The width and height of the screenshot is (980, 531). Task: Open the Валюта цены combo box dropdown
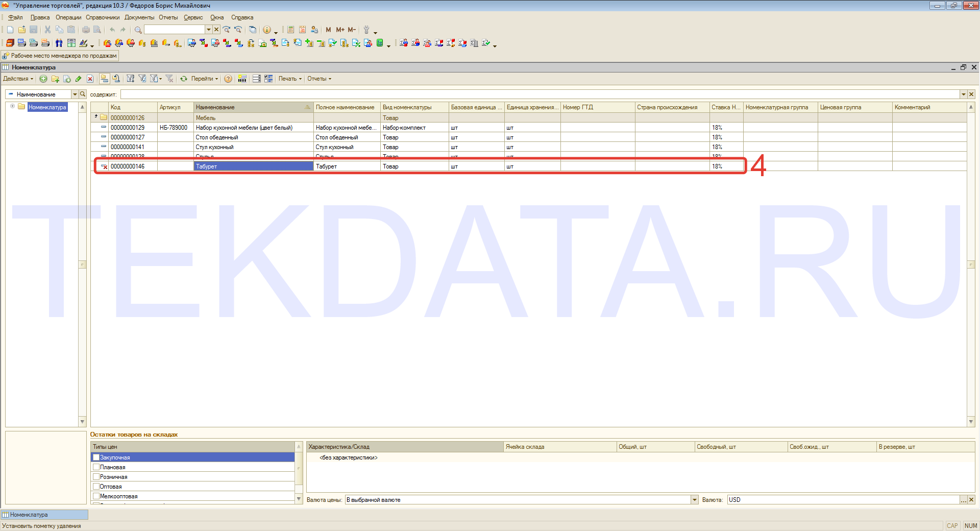[694, 500]
